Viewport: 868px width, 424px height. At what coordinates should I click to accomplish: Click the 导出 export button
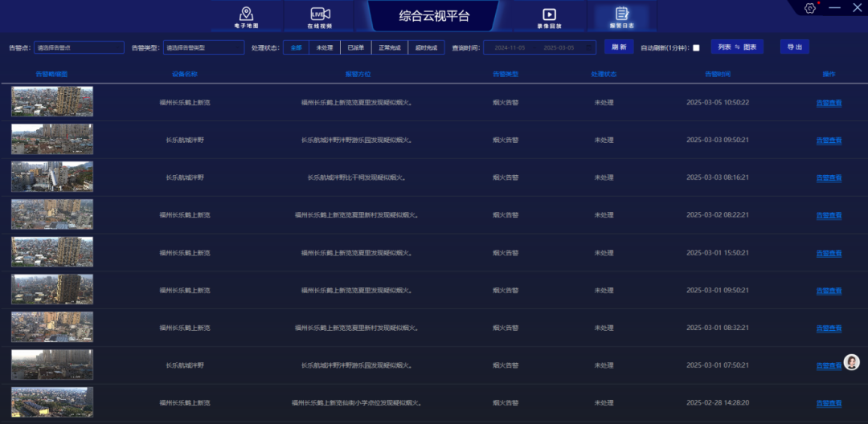click(x=794, y=47)
